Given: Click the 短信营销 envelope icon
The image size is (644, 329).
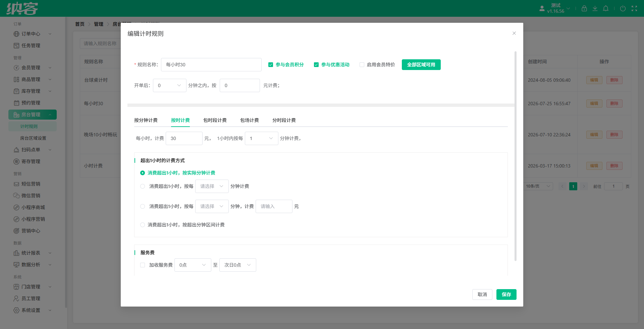Looking at the screenshot, I should [x=16, y=184].
